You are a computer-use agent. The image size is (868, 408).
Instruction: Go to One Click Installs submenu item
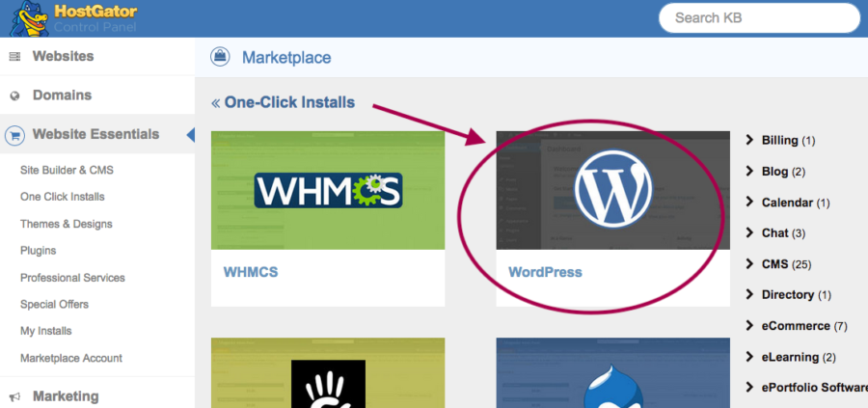coord(63,197)
